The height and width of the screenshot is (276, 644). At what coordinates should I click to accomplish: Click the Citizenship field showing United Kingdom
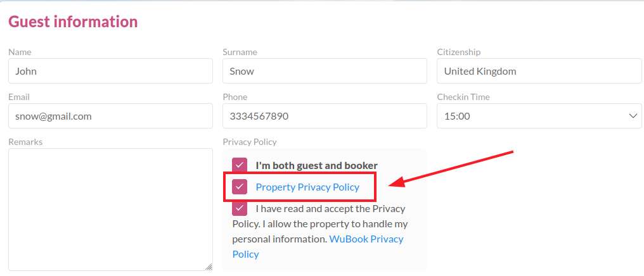click(539, 71)
